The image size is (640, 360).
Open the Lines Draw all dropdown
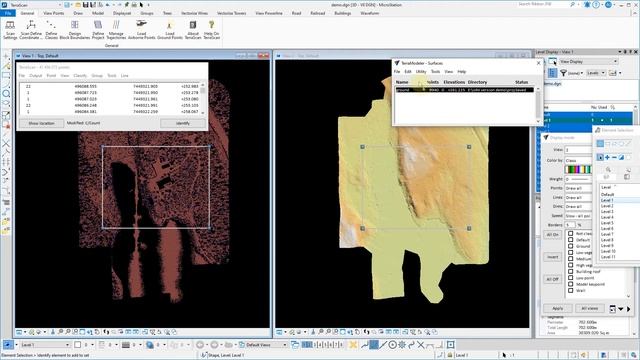579,198
